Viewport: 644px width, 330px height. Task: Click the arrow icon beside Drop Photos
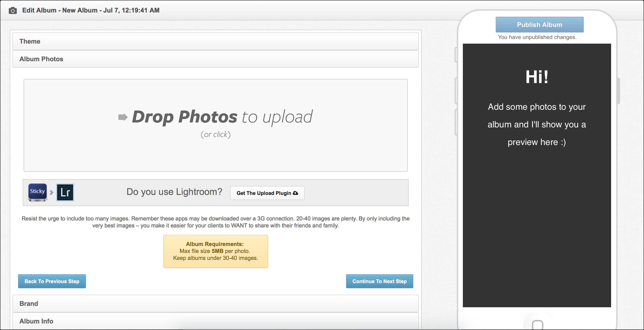click(123, 117)
